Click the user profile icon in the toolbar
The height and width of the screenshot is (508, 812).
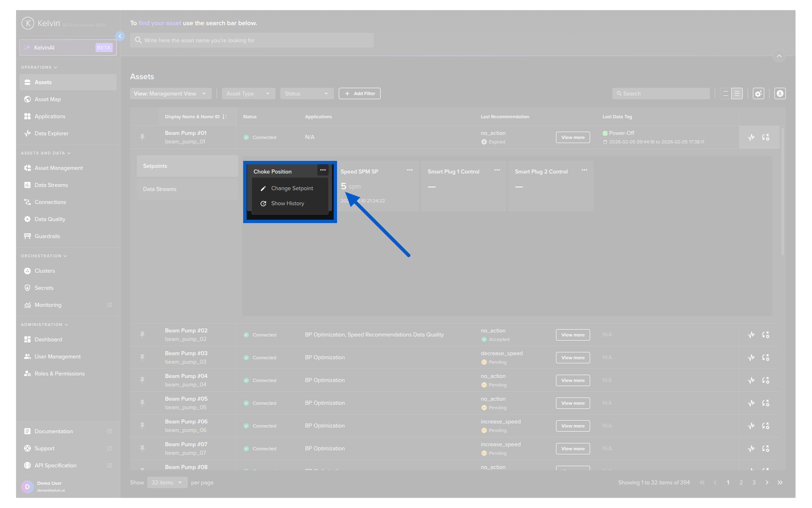[x=780, y=94]
